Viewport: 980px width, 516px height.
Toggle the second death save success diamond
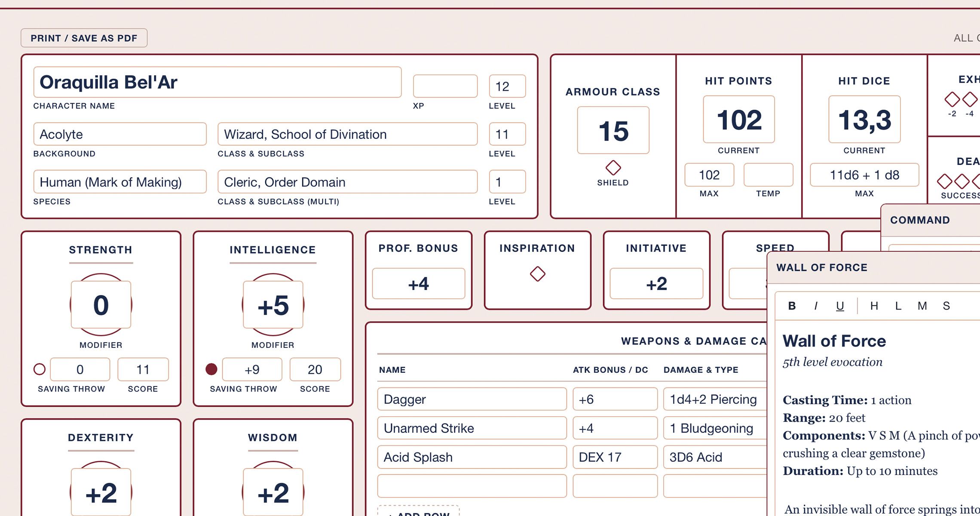click(x=962, y=181)
